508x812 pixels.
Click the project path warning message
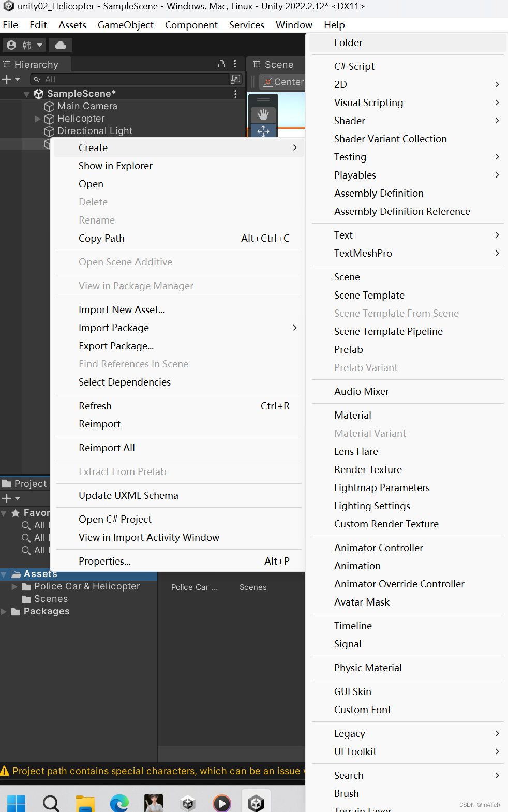click(x=153, y=771)
